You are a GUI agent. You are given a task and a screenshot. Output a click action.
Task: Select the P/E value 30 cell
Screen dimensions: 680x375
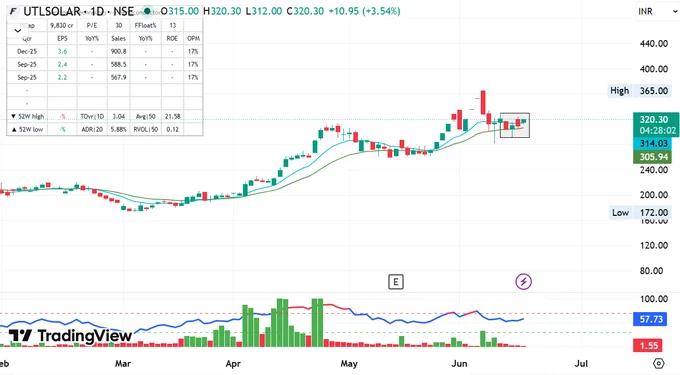(118, 26)
